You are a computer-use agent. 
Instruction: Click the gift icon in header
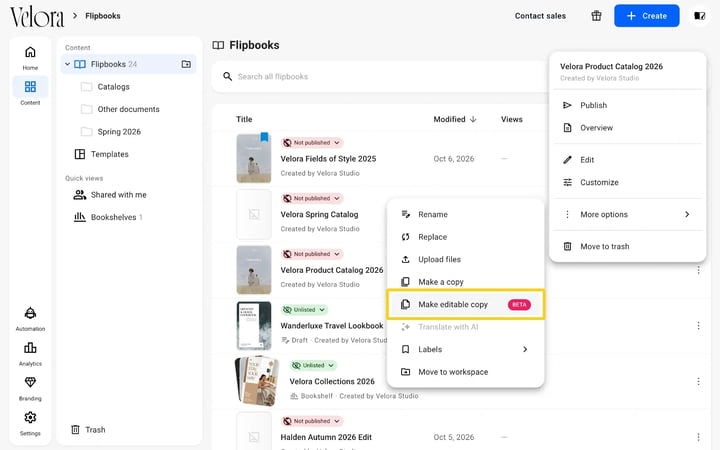(596, 16)
